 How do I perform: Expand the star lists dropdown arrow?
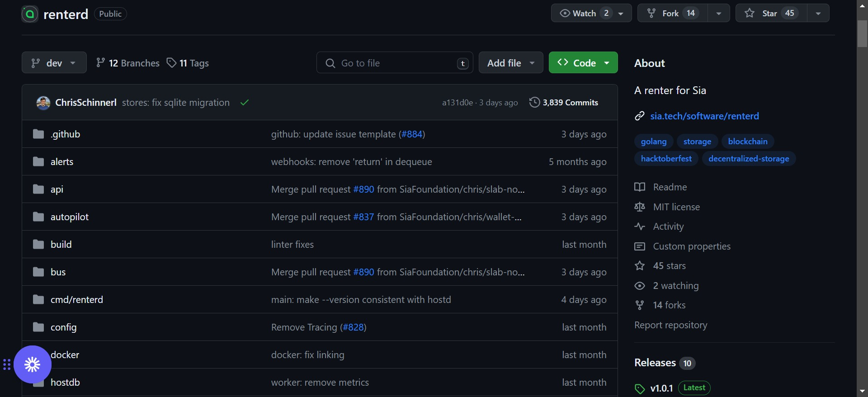pos(818,13)
